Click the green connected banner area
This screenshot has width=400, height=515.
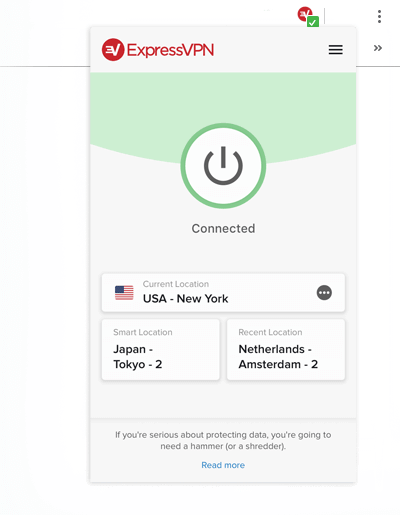click(223, 100)
